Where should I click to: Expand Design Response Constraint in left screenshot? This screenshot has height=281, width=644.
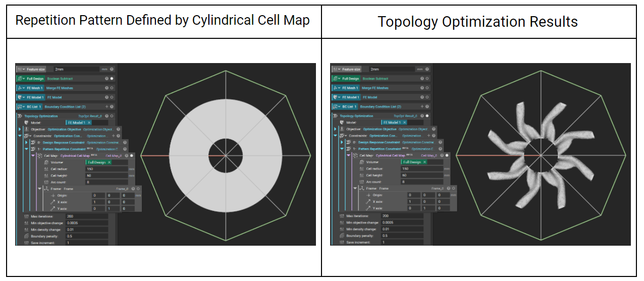coord(26,142)
